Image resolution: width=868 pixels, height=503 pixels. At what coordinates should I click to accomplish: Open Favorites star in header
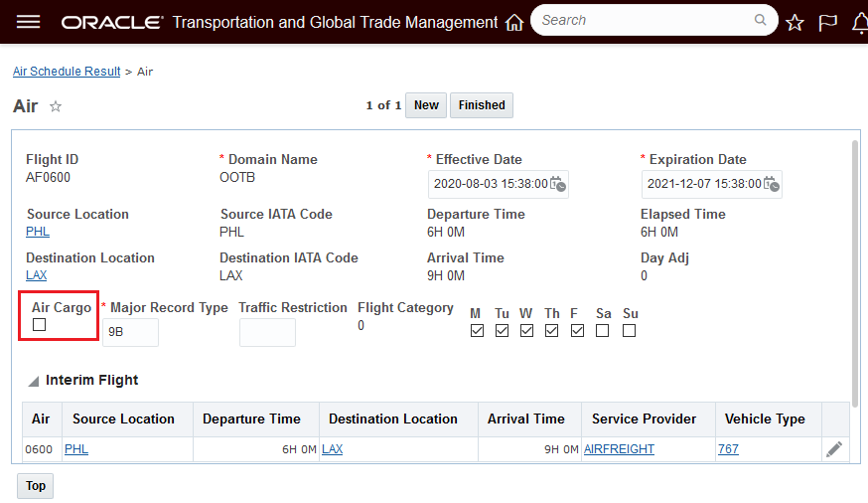click(795, 22)
